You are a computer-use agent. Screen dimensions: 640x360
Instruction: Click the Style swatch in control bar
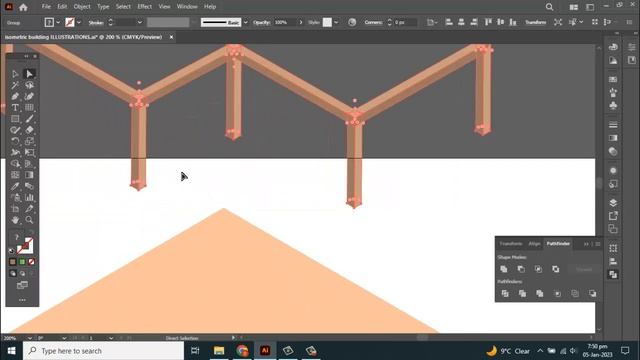pyautogui.click(x=327, y=22)
